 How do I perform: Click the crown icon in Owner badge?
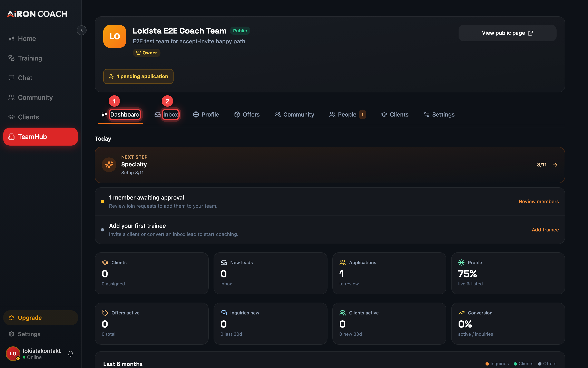138,53
